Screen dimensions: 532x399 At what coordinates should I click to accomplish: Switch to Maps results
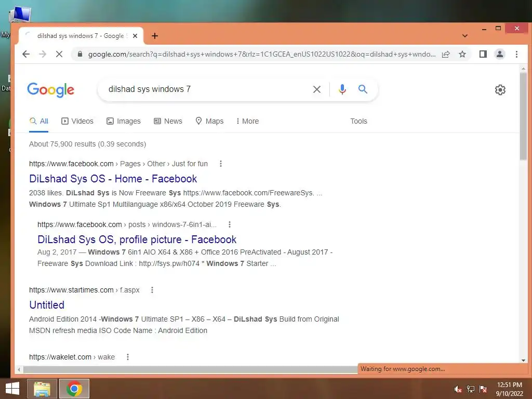209,121
